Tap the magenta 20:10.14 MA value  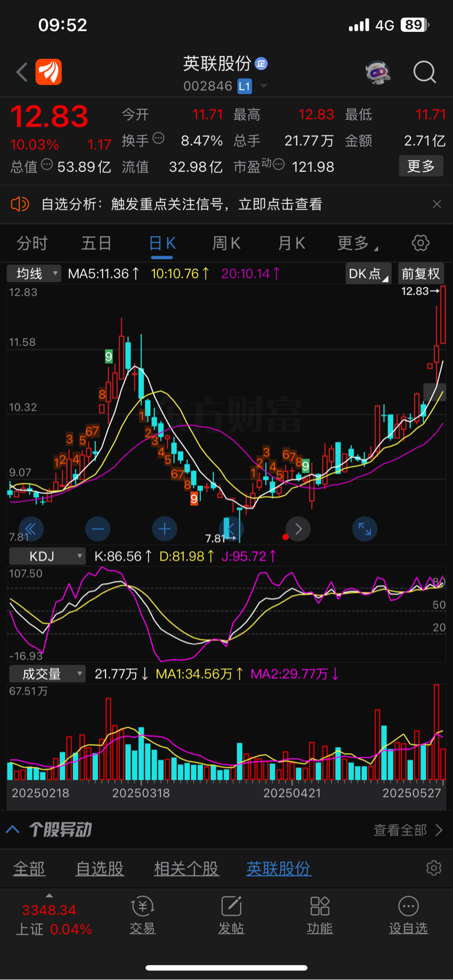pos(251,273)
